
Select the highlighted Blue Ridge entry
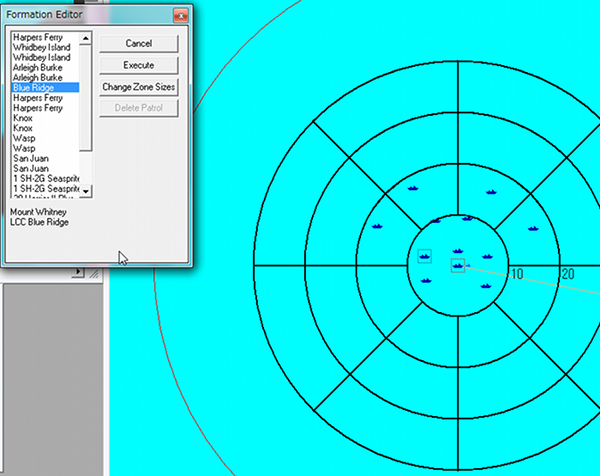tap(45, 88)
